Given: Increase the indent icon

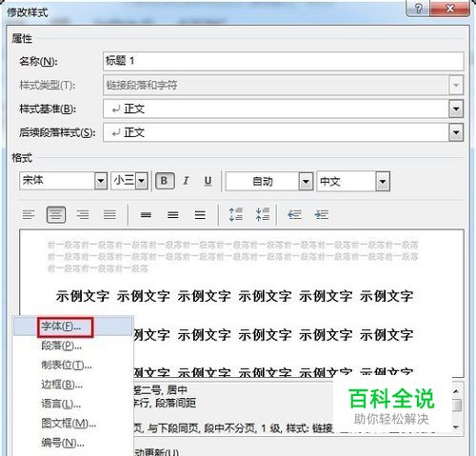Looking at the screenshot, I should pyautogui.click(x=322, y=215).
